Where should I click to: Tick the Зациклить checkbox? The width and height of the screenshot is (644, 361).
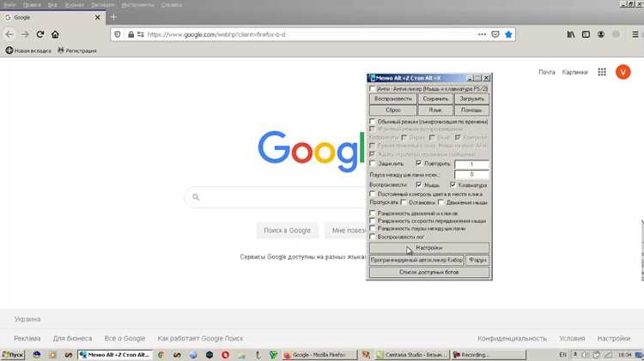click(x=372, y=163)
